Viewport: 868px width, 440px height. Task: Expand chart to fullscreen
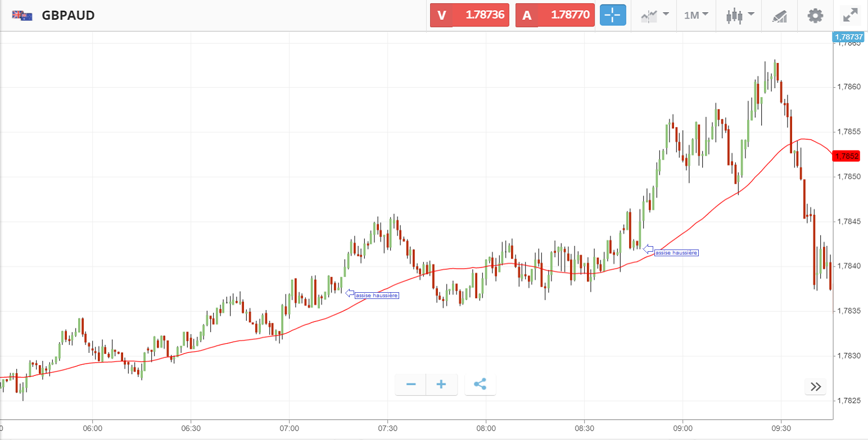pyautogui.click(x=851, y=15)
